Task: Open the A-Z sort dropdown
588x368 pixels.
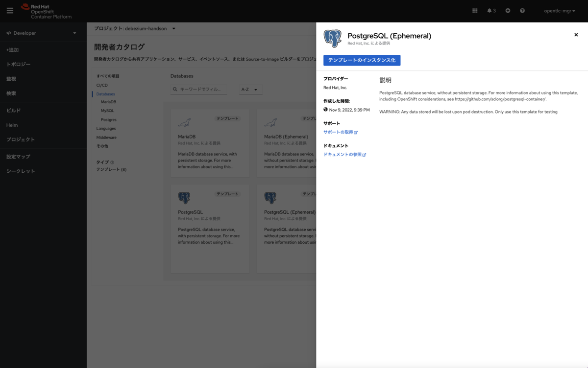Action: click(x=250, y=90)
